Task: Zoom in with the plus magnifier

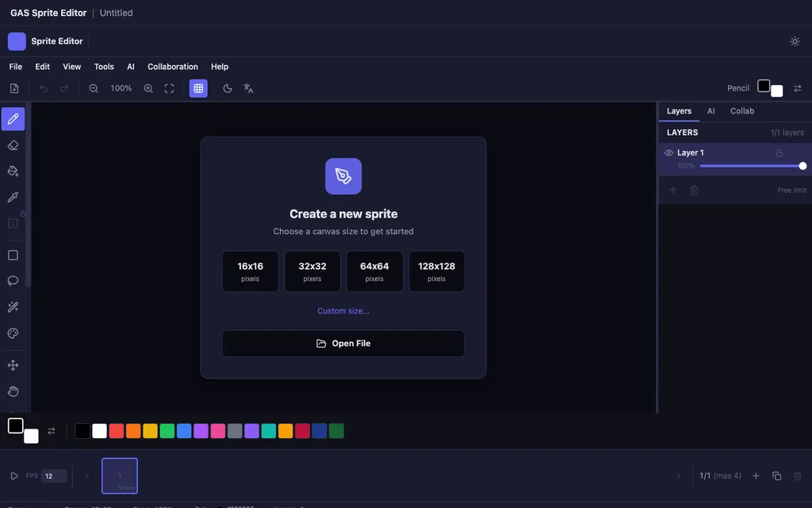Action: (x=148, y=89)
